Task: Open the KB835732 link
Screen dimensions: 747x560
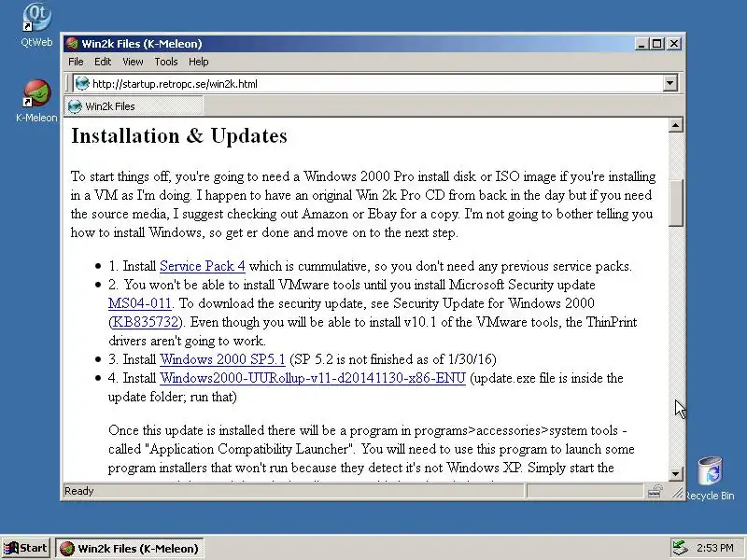Action: [x=146, y=322]
